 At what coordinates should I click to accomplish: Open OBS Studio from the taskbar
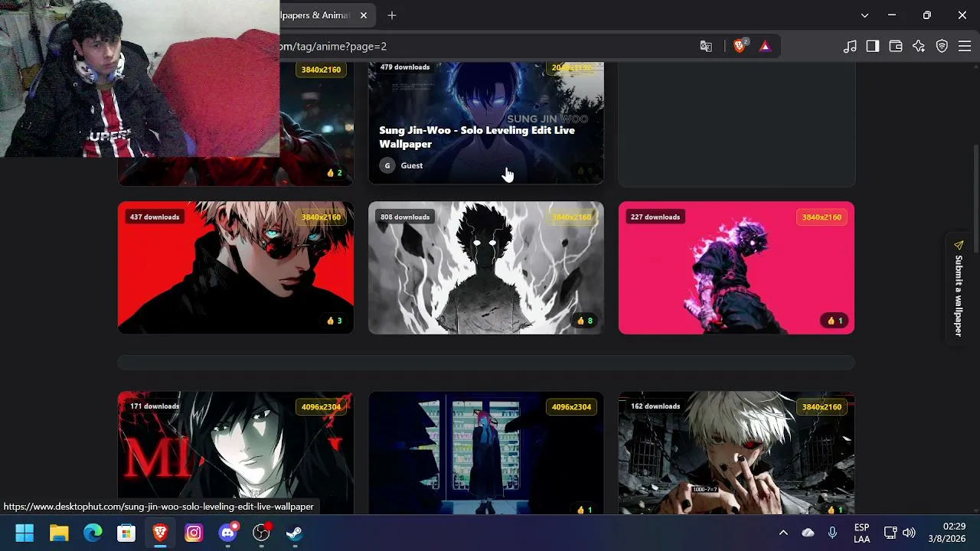click(261, 533)
